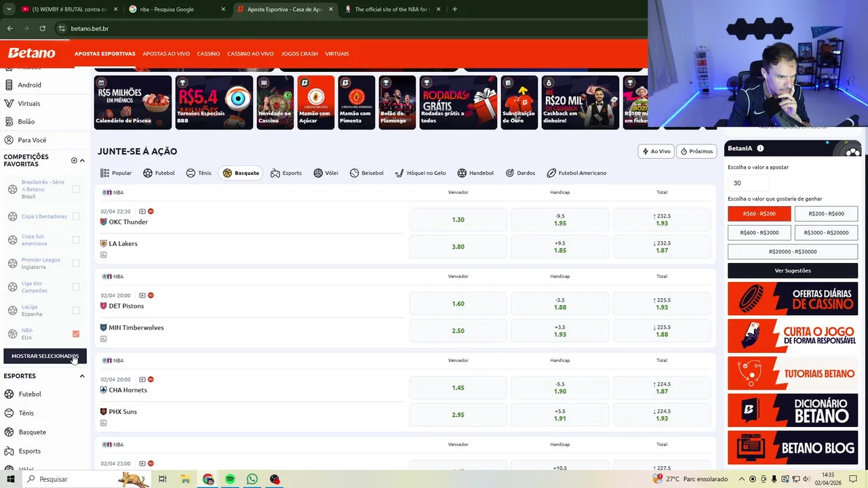The image size is (868, 488).
Task: Show hidden system tray icons
Action: coord(742,479)
